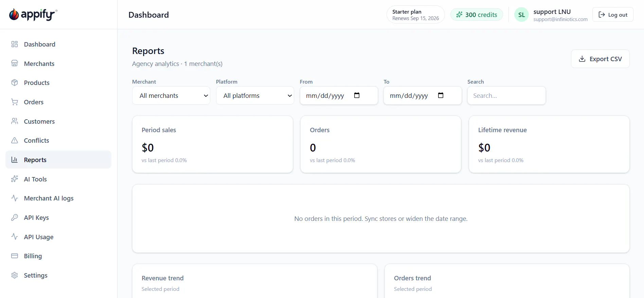Open the To date calendar picker icon
The width and height of the screenshot is (644, 298).
(441, 95)
